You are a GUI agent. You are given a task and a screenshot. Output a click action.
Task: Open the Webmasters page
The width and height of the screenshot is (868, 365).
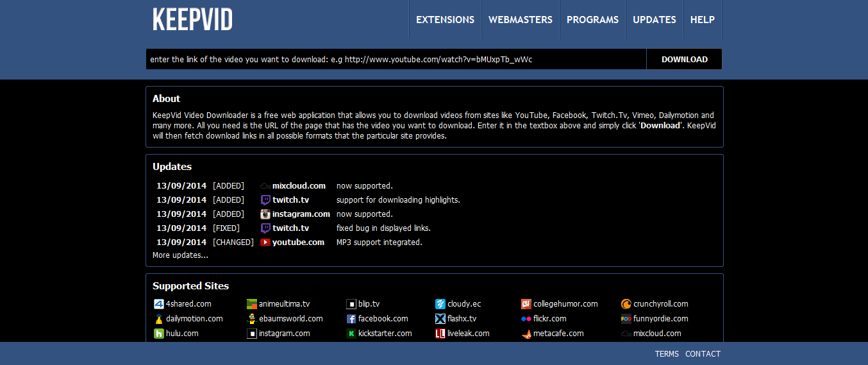pos(521,19)
